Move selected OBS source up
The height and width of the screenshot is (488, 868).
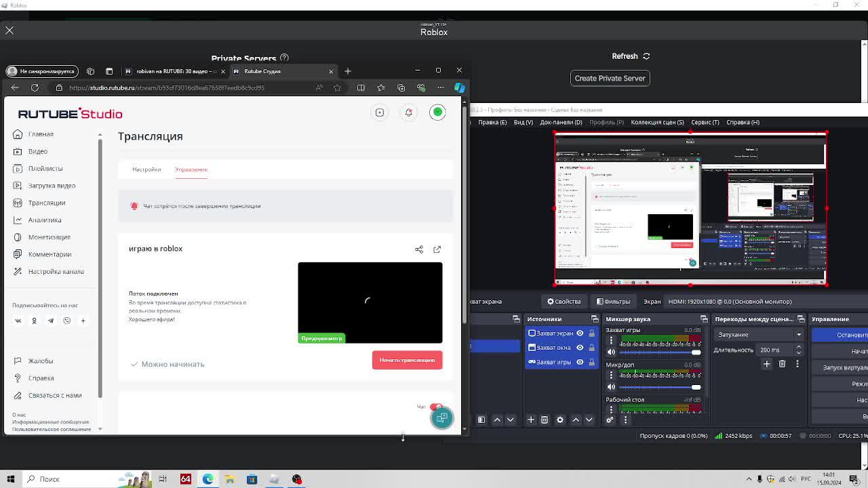pos(576,420)
